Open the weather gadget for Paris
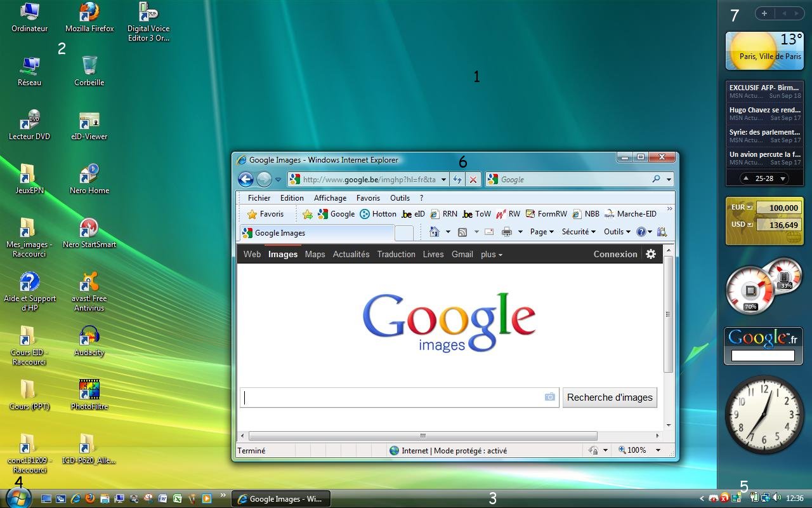The width and height of the screenshot is (812, 508). click(x=764, y=50)
